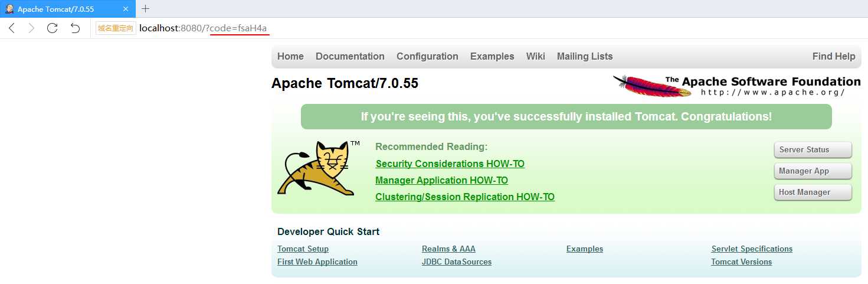
Task: Open the Servlet Specifications link
Action: click(x=752, y=249)
